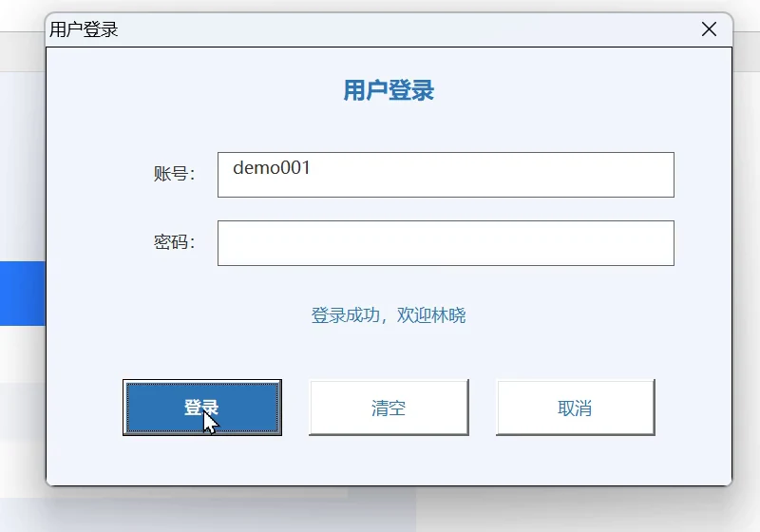Focus the 账号 field containing demo001
Viewport: 760px width, 532px height.
coord(446,175)
